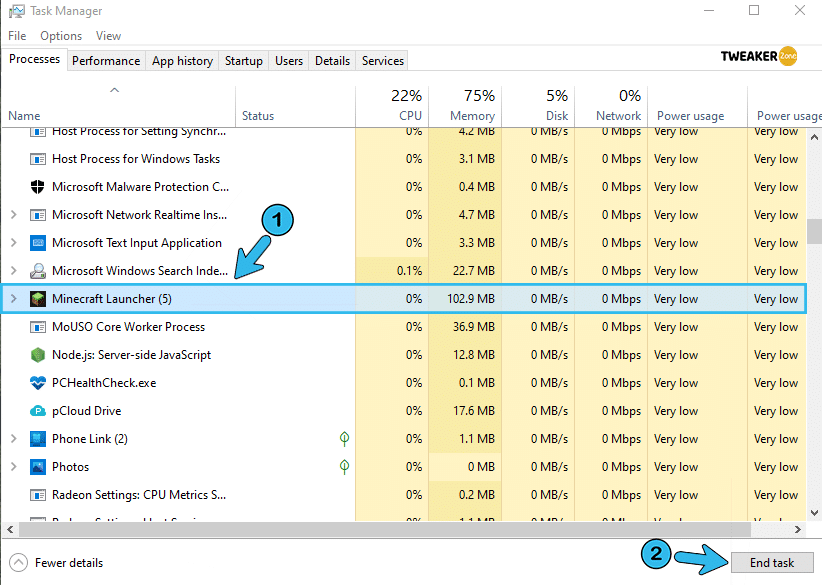
Task: Click the vertical scrollbar up arrow
Action: [814, 137]
